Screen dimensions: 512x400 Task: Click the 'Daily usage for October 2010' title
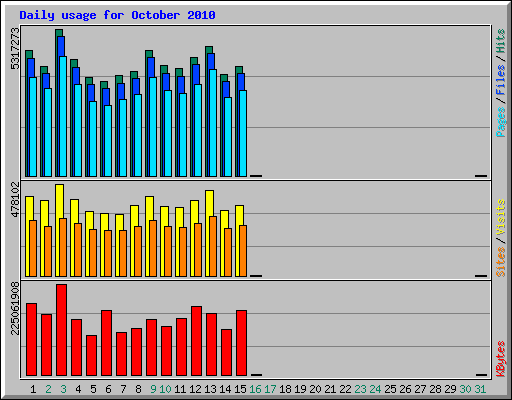(117, 15)
